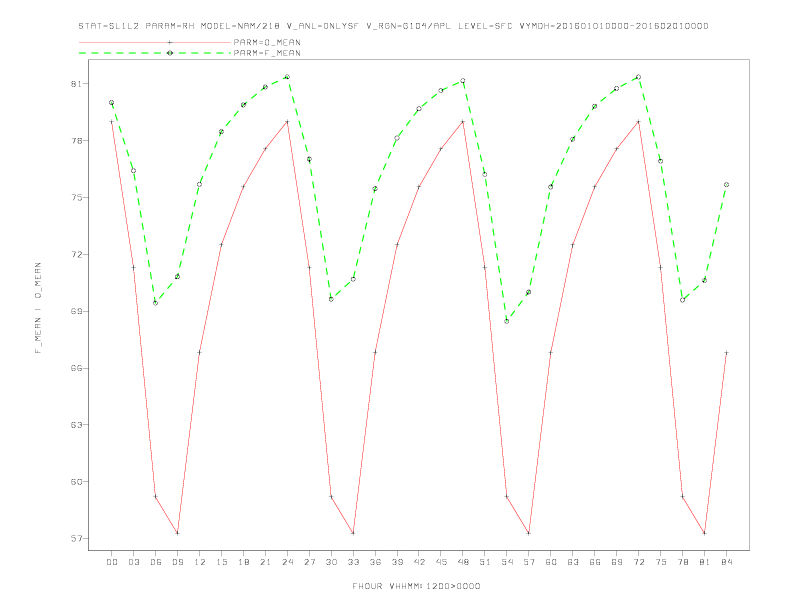Click x-axis tick label 06
This screenshot has width=792, height=612.
pyautogui.click(x=156, y=562)
